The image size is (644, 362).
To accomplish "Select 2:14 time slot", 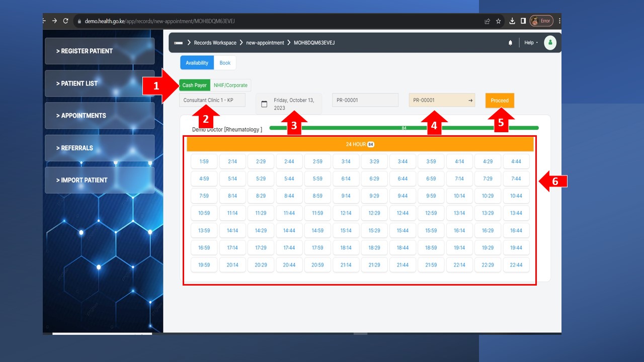I will [x=232, y=161].
